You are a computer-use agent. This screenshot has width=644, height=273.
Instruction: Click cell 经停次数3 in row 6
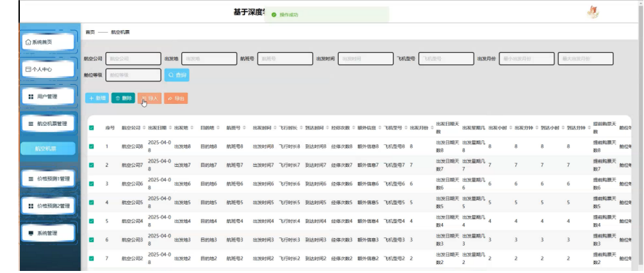[342, 239]
